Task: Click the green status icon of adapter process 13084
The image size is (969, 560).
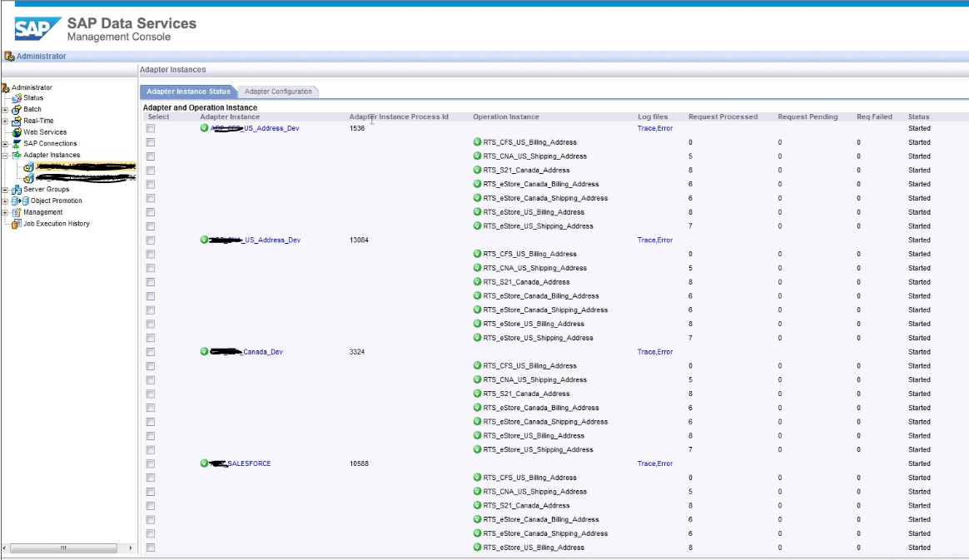Action: (x=204, y=240)
